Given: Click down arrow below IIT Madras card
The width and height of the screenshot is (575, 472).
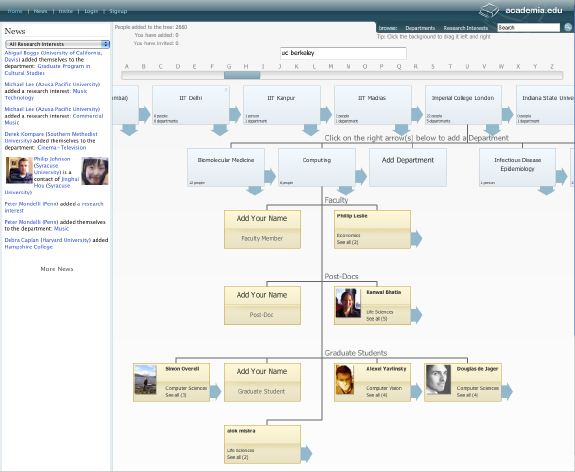Looking at the screenshot, I should pyautogui.click(x=401, y=130).
